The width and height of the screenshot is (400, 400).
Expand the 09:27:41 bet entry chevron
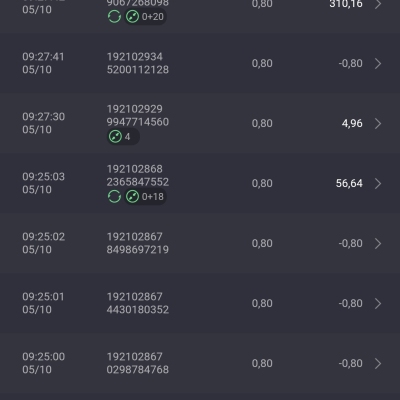[378, 63]
